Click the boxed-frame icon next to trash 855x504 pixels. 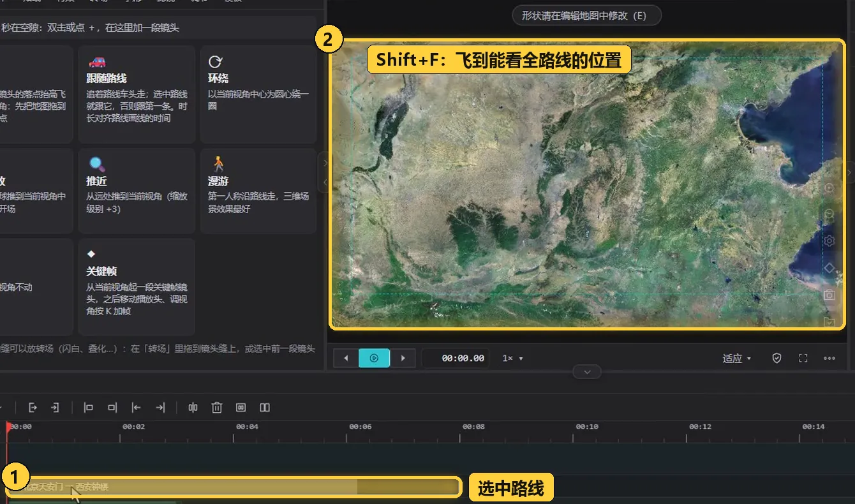(241, 408)
